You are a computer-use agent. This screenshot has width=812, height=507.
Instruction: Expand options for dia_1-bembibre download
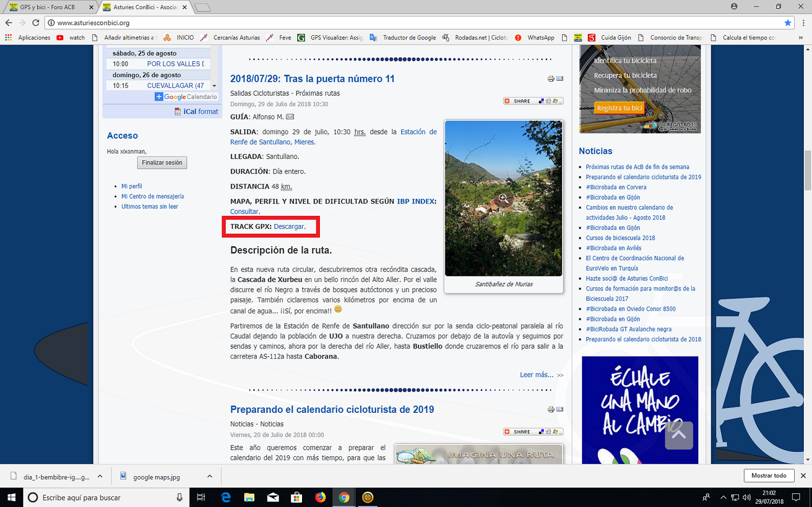[100, 476]
